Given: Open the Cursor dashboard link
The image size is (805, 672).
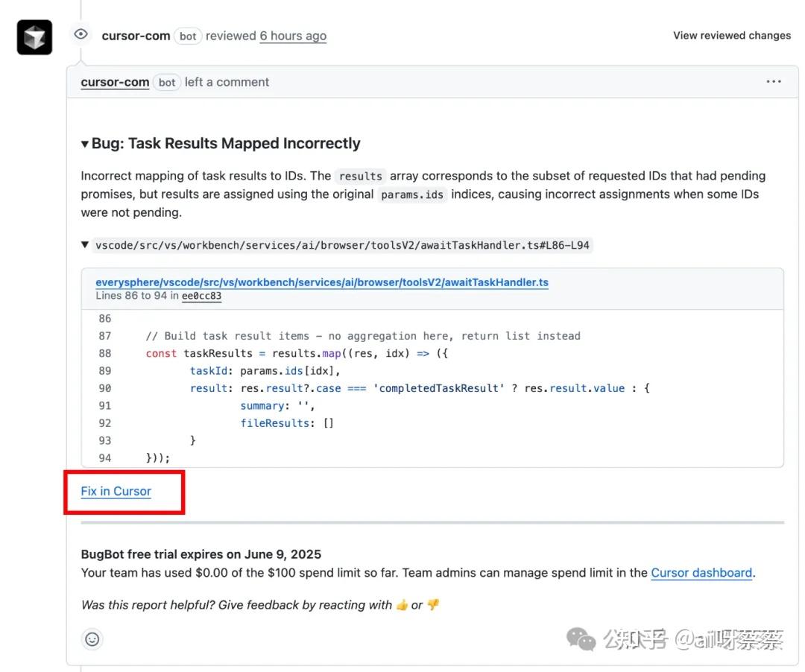Looking at the screenshot, I should [701, 572].
